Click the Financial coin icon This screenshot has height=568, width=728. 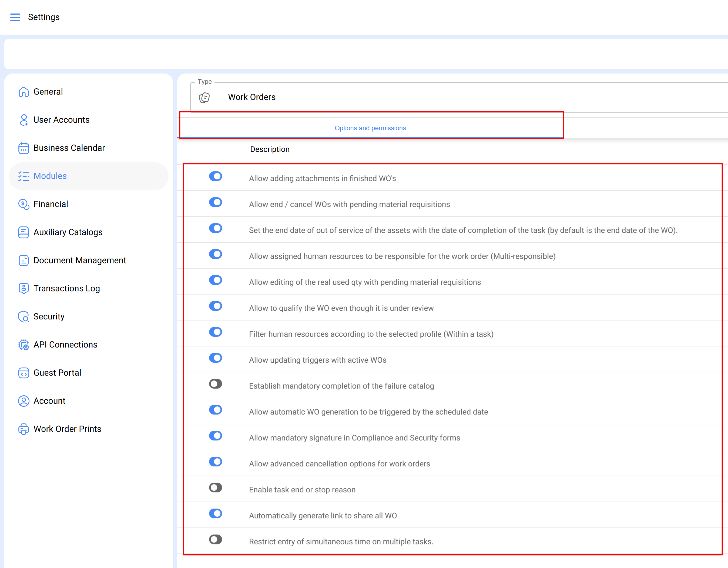(23, 204)
